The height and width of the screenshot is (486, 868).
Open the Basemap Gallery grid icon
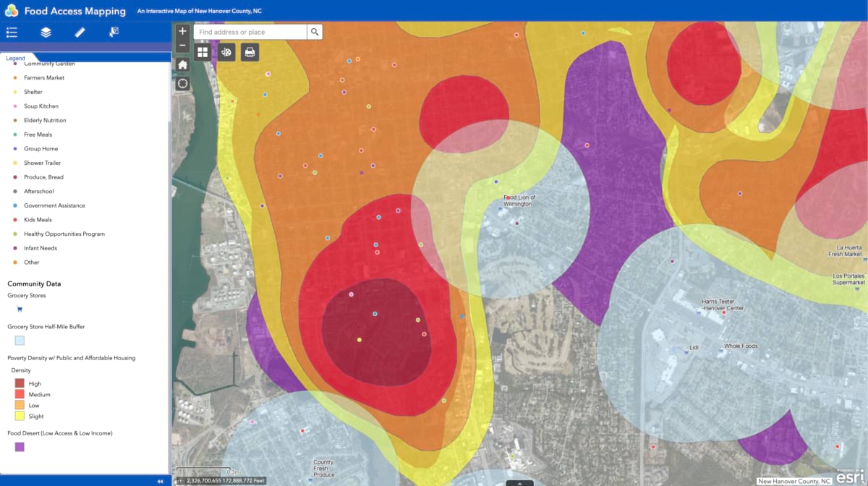pos(203,52)
